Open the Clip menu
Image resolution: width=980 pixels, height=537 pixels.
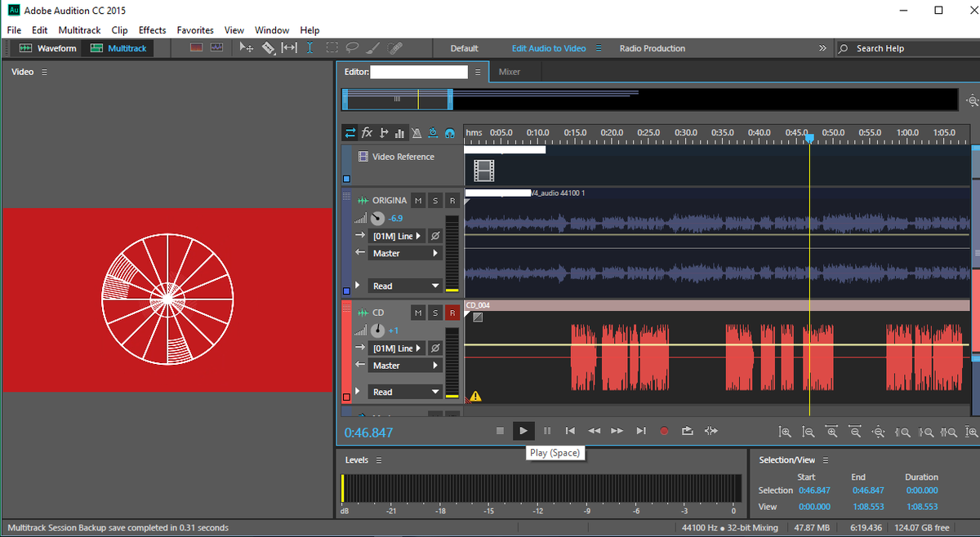point(119,30)
